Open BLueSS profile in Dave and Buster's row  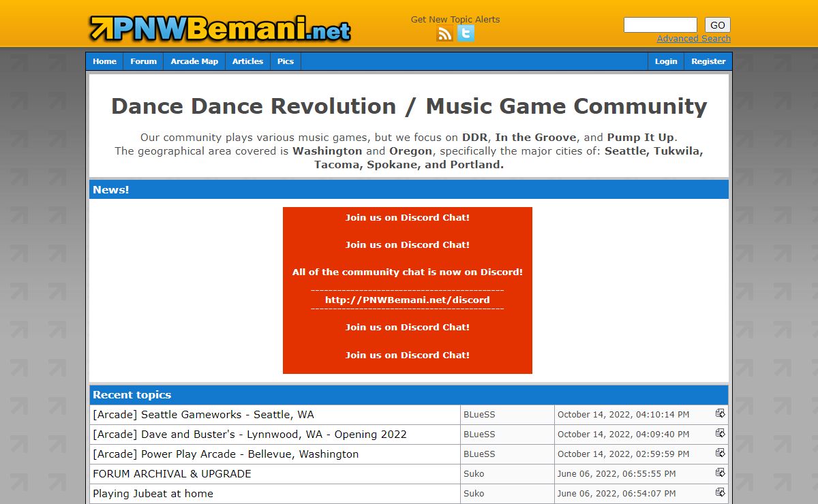479,434
